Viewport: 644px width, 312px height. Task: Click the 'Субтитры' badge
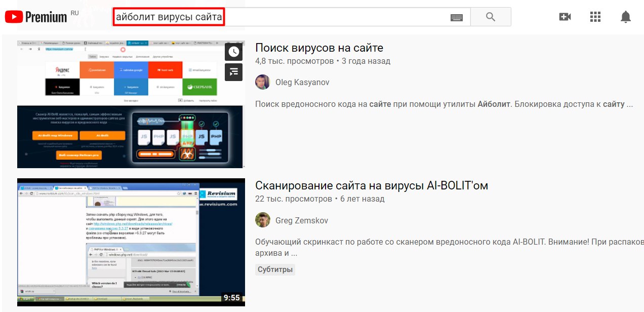tap(275, 269)
